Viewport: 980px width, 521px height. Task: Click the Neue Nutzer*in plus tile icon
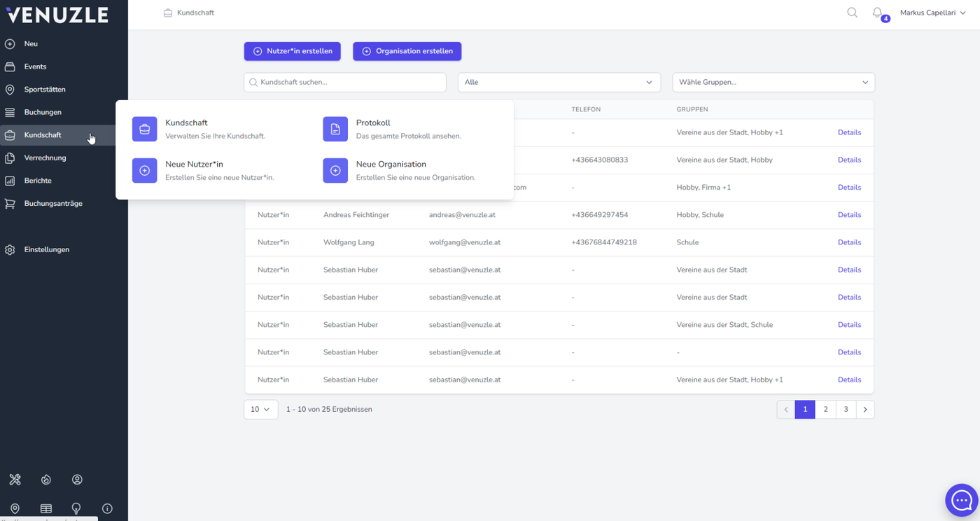145,170
